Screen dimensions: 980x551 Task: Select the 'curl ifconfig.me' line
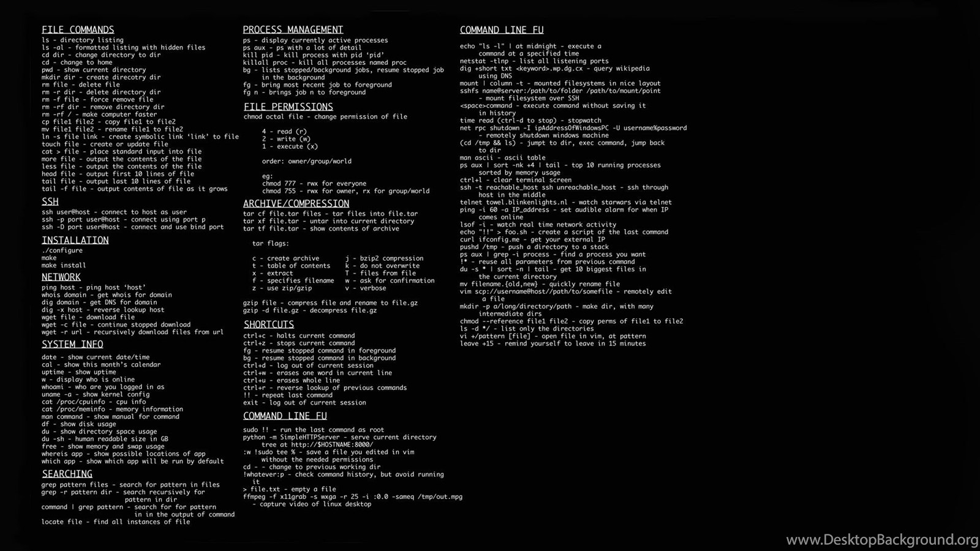[532, 239]
